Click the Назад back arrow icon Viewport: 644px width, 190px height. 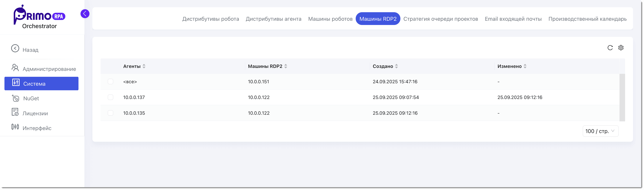pyautogui.click(x=15, y=48)
